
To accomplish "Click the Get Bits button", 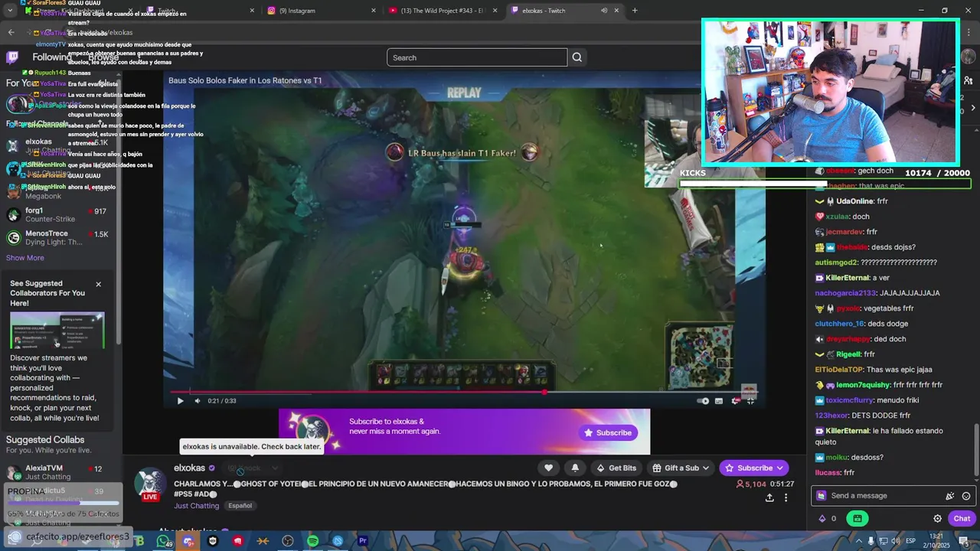I will pos(616,468).
